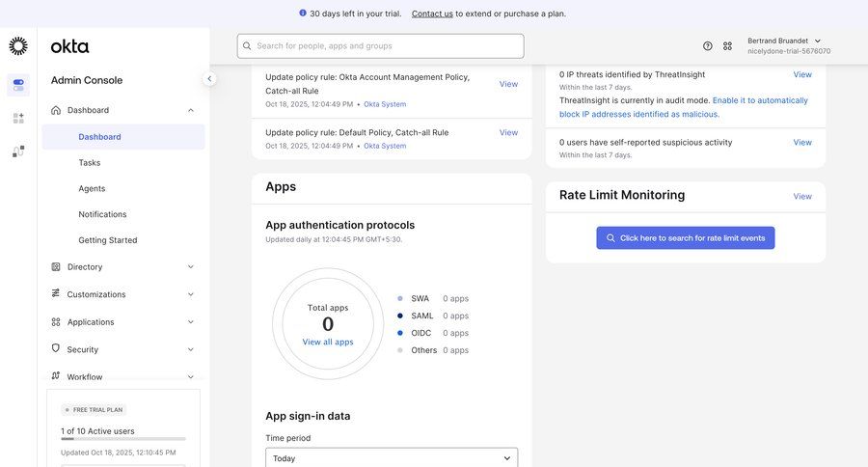Open the Notifications menu item
868x467 pixels.
[102, 214]
